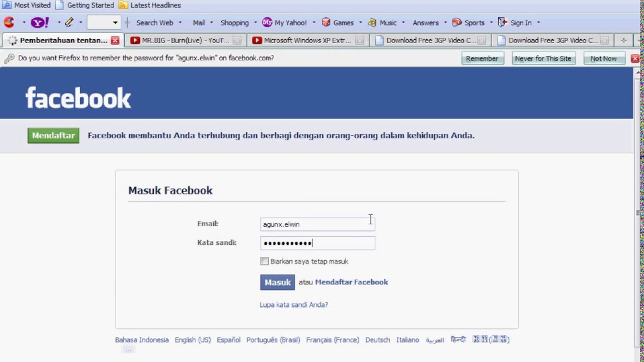The height and width of the screenshot is (362, 644).
Task: Open the Mendaftar Facebook link
Action: pyautogui.click(x=351, y=282)
